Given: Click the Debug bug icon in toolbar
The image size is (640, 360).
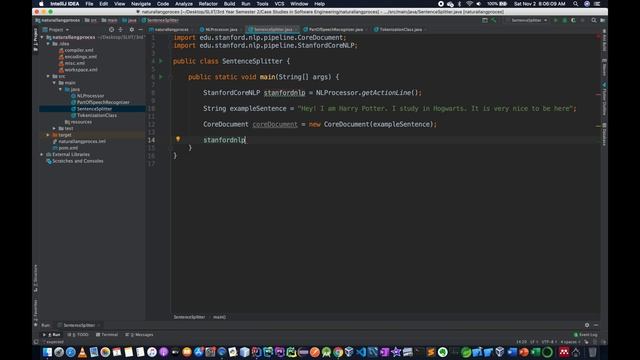Looking at the screenshot, I should tap(564, 20).
